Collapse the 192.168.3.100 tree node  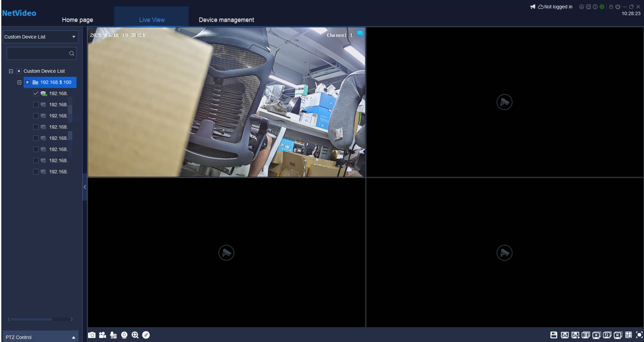click(x=19, y=82)
